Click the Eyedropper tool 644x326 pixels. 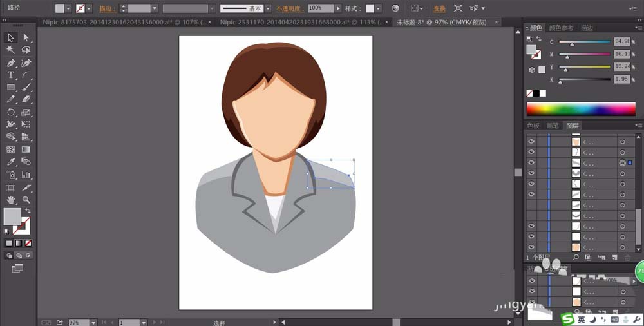(x=11, y=162)
